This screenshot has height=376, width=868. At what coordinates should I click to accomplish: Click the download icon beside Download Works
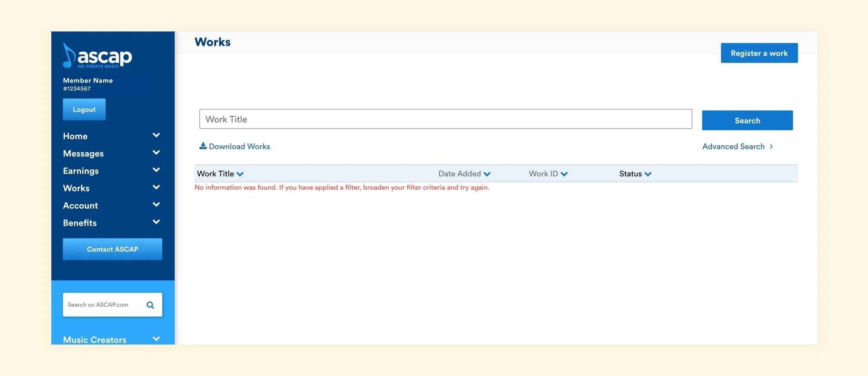(203, 146)
